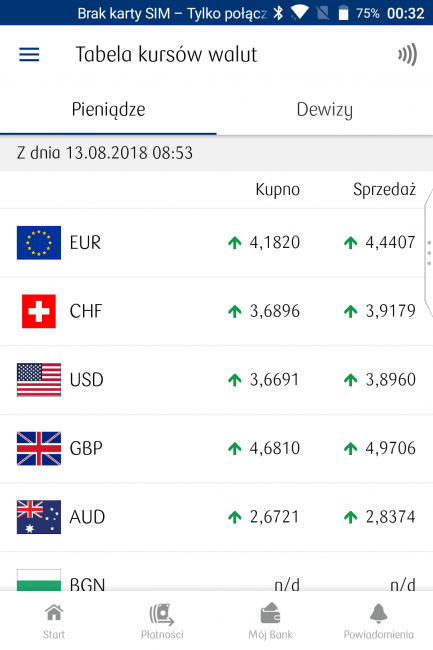Viewport: 433px width, 650px height.
Task: Select the Pieniądze tab
Action: click(108, 110)
